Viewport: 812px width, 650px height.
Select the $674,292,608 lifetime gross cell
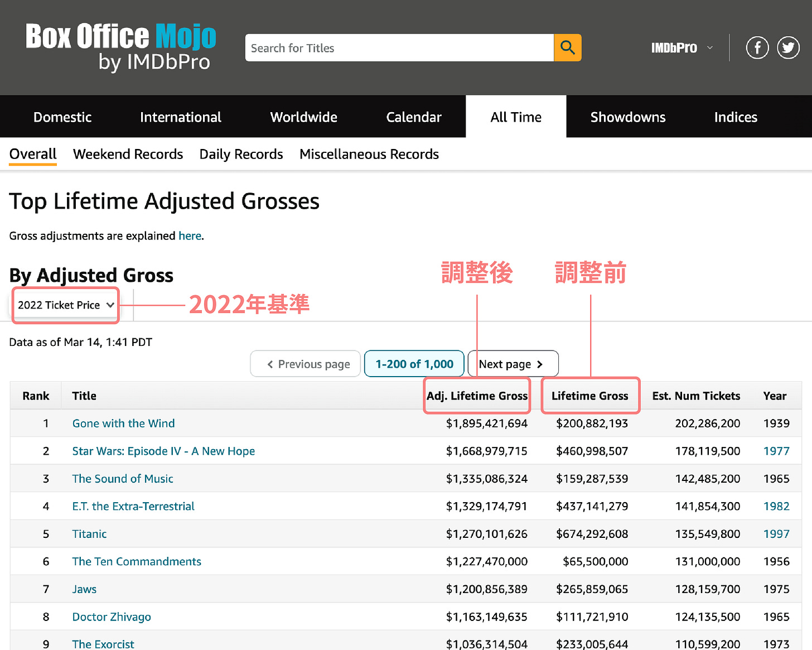tap(592, 534)
